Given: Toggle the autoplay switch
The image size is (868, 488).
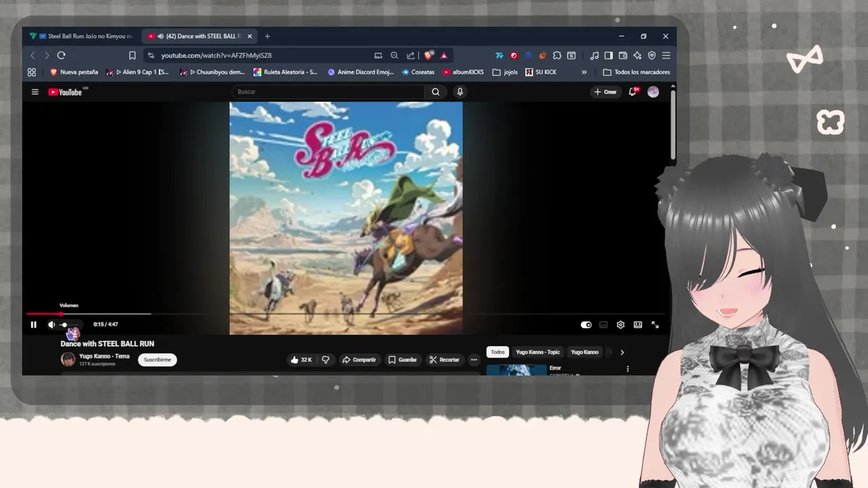Looking at the screenshot, I should 586,325.
